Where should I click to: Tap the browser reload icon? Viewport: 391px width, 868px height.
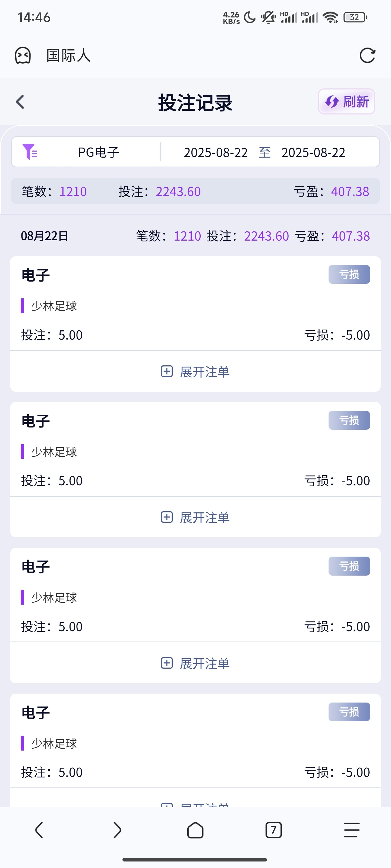(x=367, y=56)
